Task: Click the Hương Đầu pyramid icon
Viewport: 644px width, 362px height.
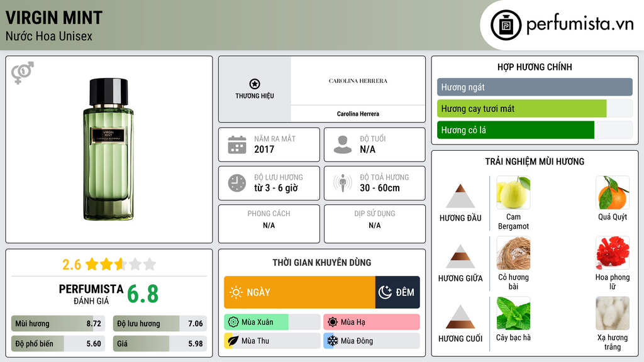Action: tap(460, 196)
